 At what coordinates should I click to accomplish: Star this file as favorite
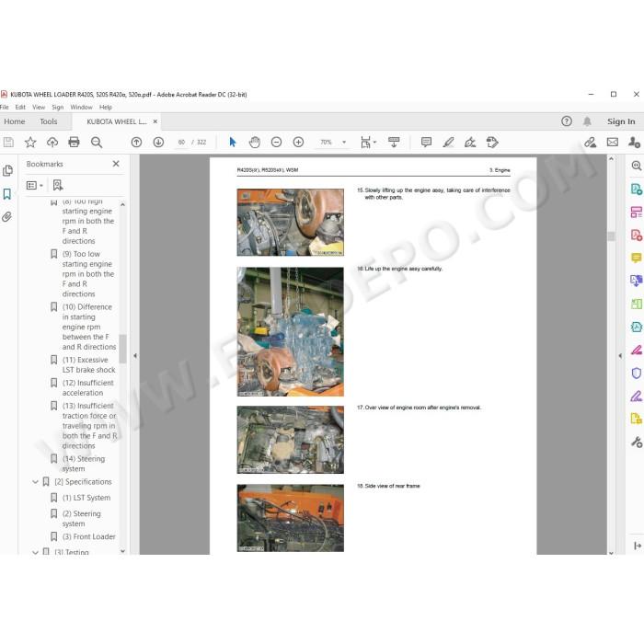30,142
